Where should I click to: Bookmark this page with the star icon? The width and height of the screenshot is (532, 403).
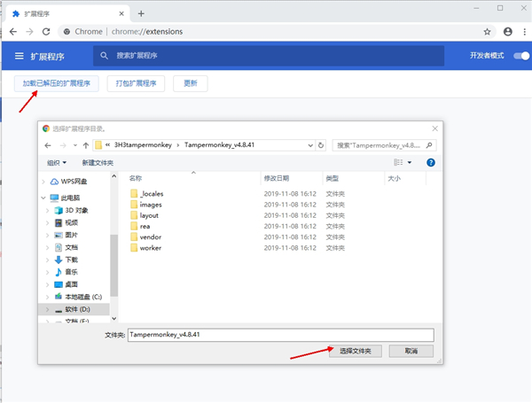[487, 31]
